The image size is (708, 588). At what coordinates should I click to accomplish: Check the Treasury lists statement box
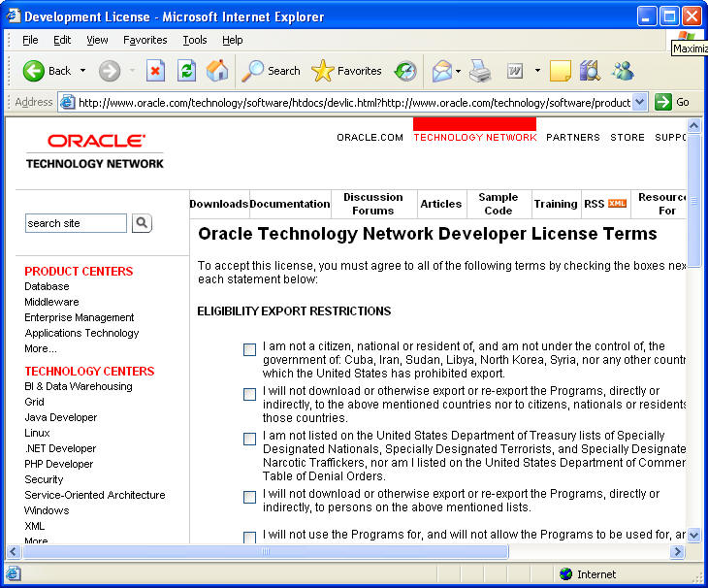point(249,439)
